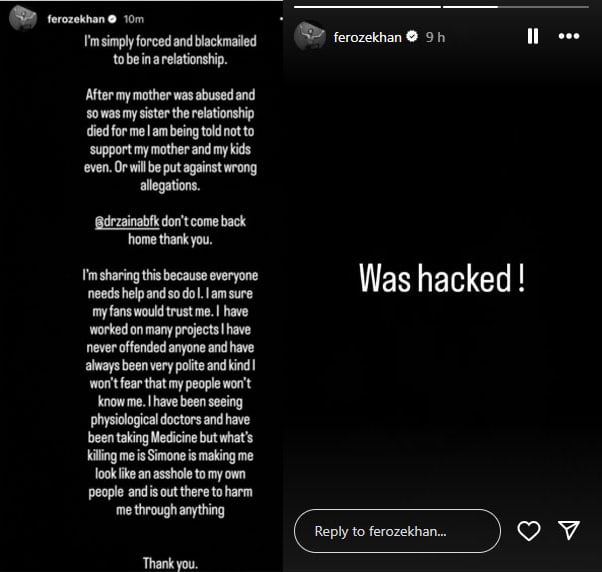Open profile picture beside the 9 h timestamp
This screenshot has height=572, width=602.
pyautogui.click(x=309, y=36)
